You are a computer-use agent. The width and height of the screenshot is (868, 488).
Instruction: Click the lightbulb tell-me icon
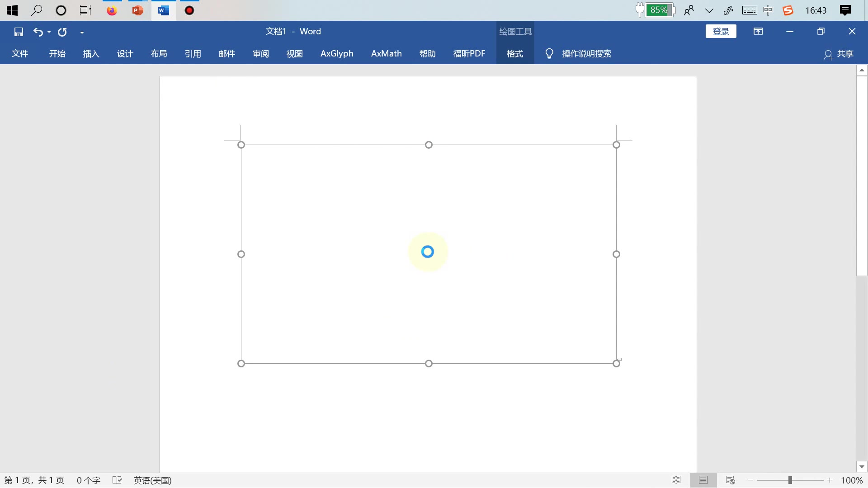coord(549,54)
